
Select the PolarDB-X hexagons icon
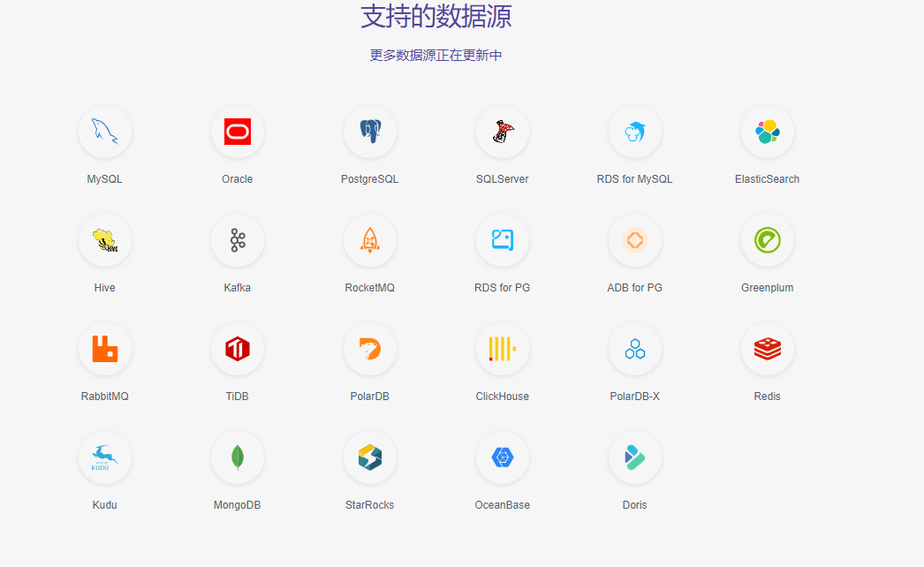pos(635,349)
